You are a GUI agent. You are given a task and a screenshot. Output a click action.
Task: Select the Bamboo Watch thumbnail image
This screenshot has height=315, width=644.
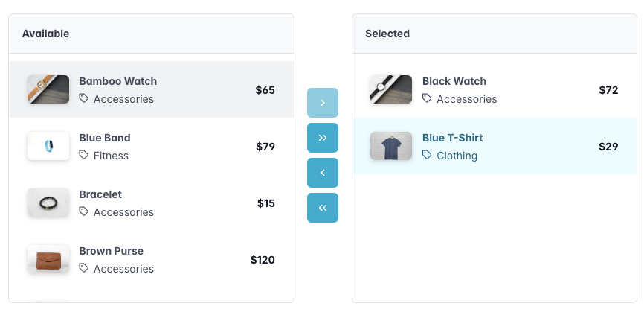coord(48,89)
